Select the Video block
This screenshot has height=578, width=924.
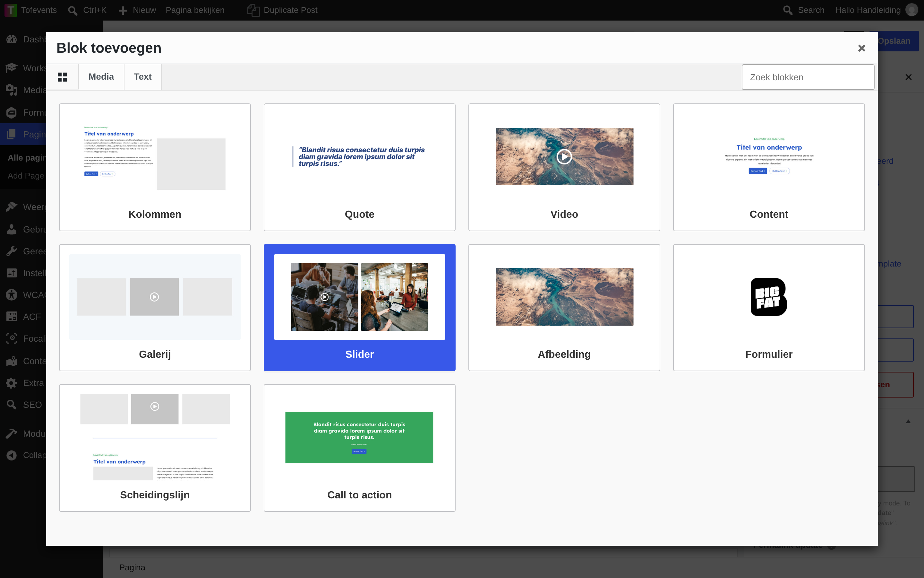[x=564, y=167]
